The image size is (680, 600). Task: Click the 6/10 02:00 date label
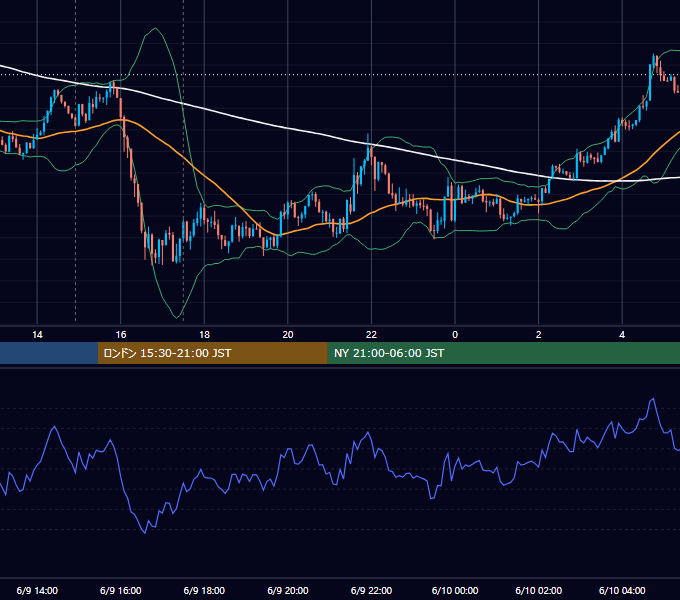539,590
